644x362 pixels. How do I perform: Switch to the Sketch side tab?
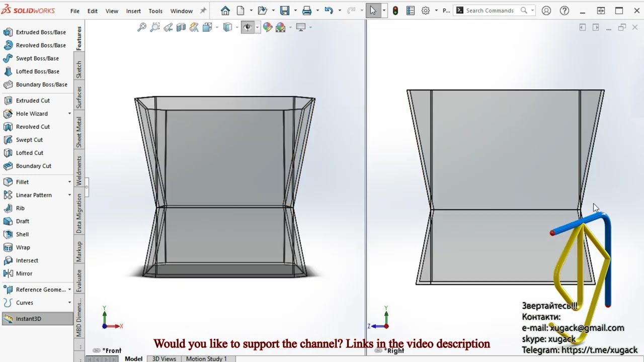pyautogui.click(x=79, y=70)
